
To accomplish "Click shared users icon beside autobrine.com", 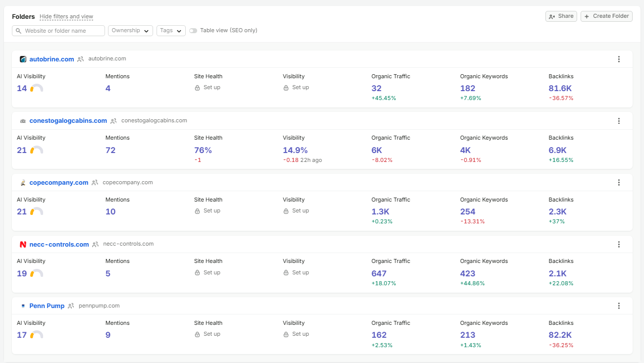I will (81, 59).
